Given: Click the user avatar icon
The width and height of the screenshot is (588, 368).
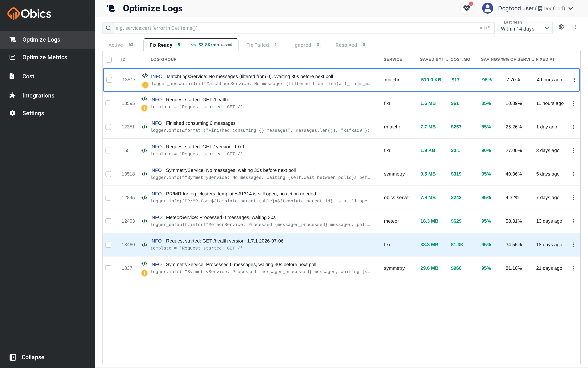Looking at the screenshot, I should pyautogui.click(x=487, y=8).
